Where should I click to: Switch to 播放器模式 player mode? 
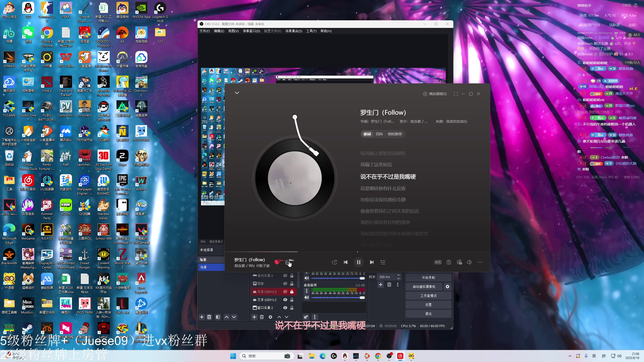[435, 94]
